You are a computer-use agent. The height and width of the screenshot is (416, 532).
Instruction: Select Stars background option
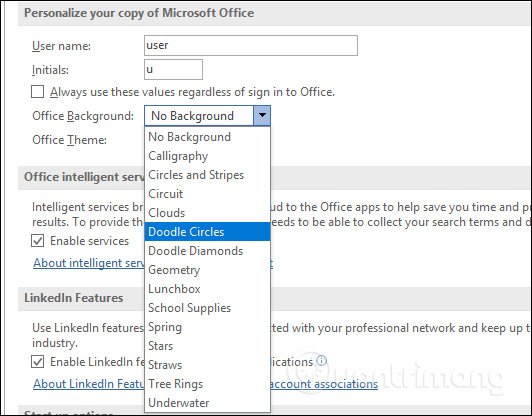point(207,346)
